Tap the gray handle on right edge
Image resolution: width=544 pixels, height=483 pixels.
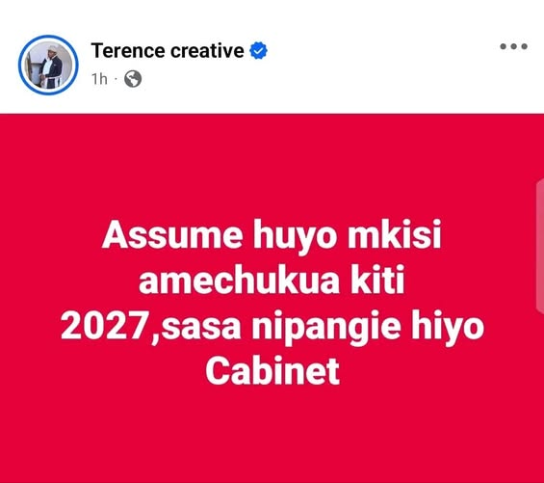pos(540,247)
